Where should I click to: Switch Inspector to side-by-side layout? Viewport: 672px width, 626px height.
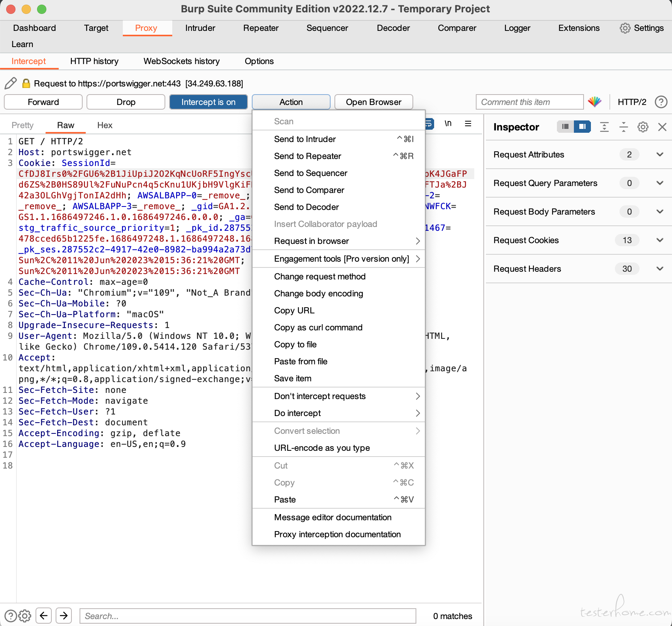point(582,127)
